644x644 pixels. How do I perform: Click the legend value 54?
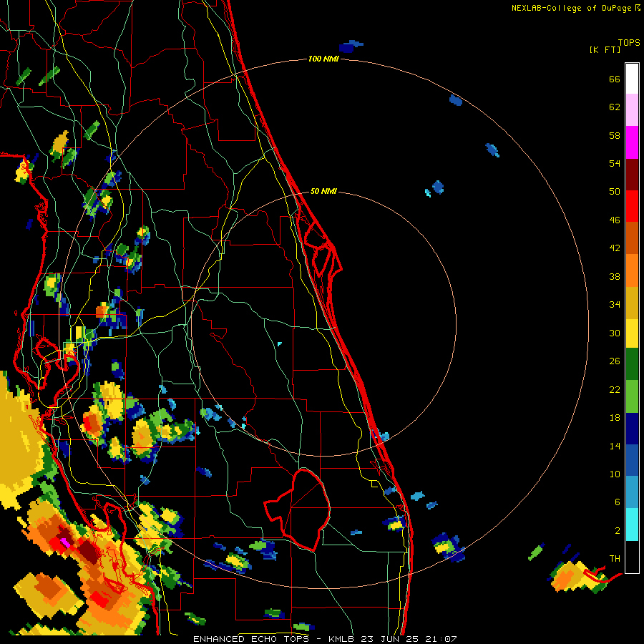coord(615,163)
